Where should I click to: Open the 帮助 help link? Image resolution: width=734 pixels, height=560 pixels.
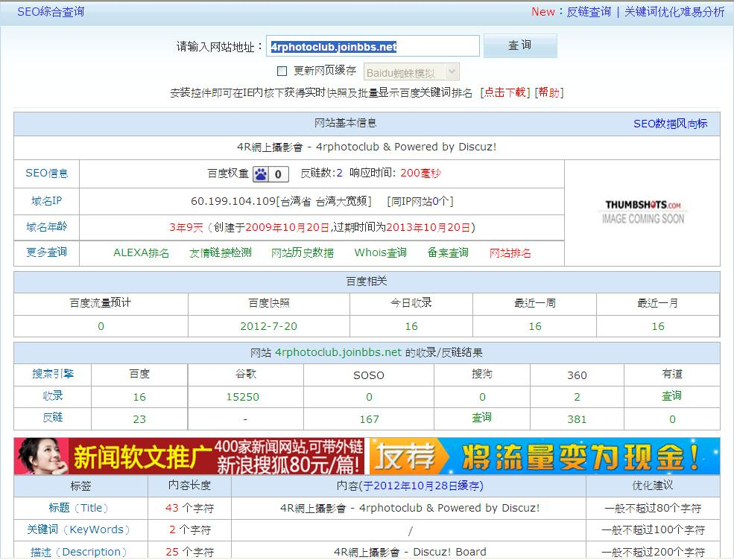pyautogui.click(x=548, y=92)
